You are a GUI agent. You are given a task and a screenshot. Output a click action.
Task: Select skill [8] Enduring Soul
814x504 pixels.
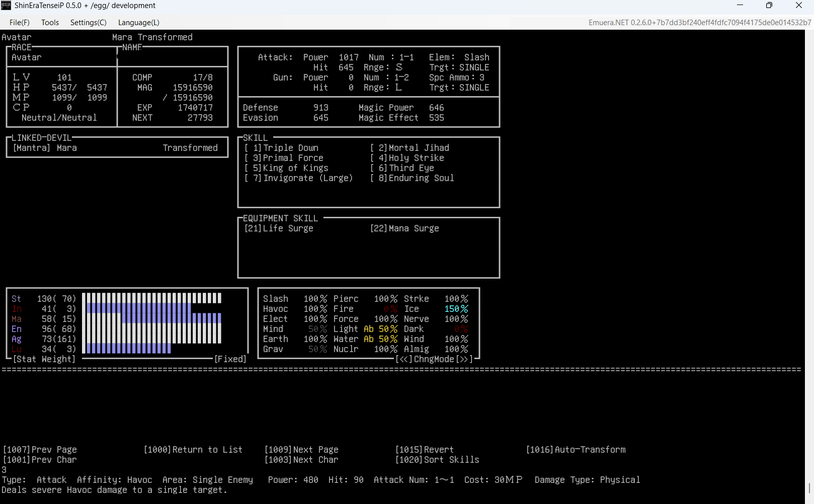(x=412, y=178)
